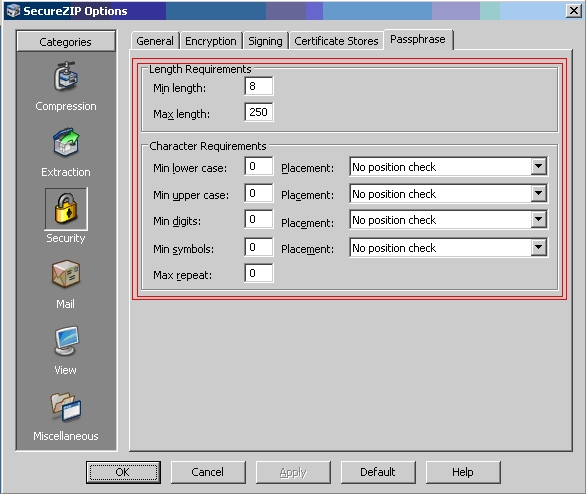Switch to the Encryption tab

211,41
